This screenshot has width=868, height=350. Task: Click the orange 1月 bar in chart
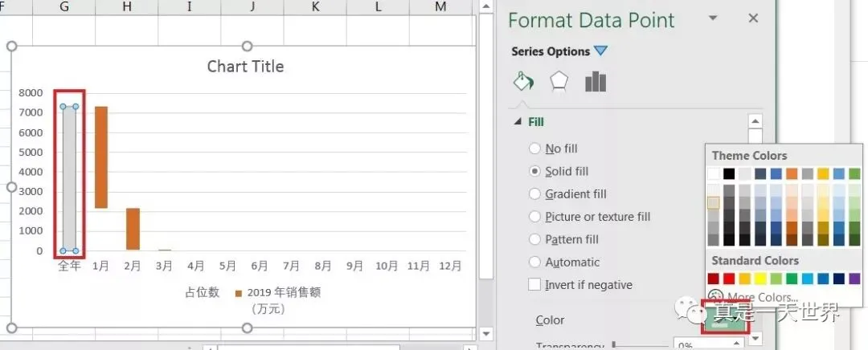click(101, 157)
